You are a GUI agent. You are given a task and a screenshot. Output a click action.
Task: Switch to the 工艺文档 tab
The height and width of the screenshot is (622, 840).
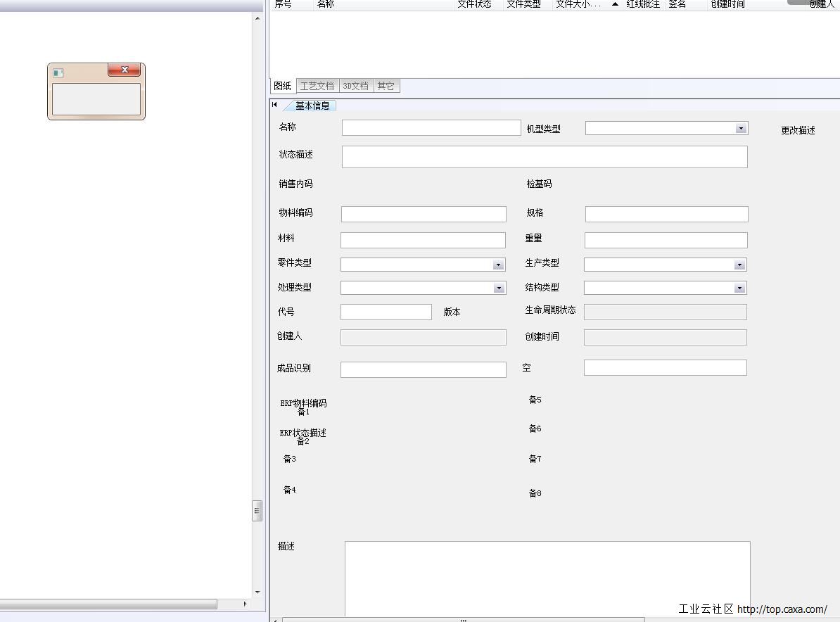click(317, 86)
